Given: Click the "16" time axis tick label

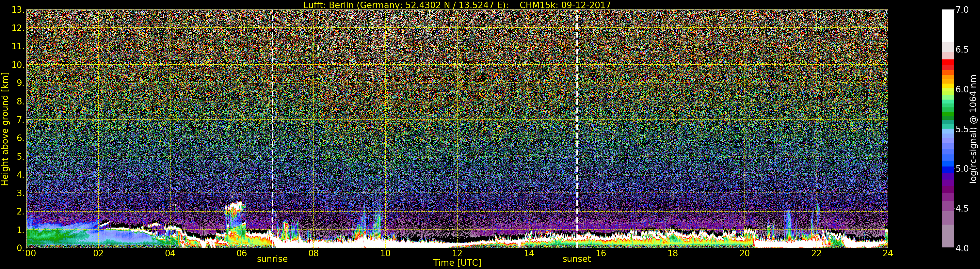Looking at the screenshot, I should click(x=601, y=253).
